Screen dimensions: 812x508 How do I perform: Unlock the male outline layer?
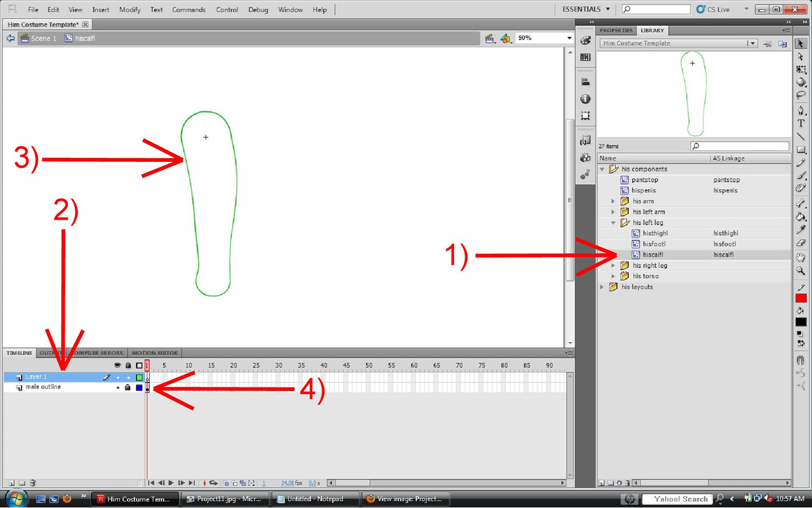pyautogui.click(x=128, y=387)
